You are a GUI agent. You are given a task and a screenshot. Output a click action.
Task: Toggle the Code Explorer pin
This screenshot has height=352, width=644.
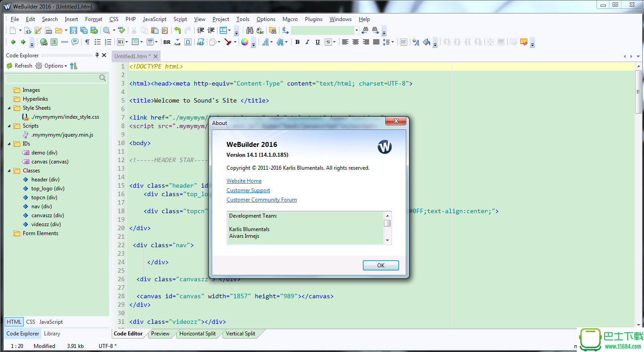[97, 55]
